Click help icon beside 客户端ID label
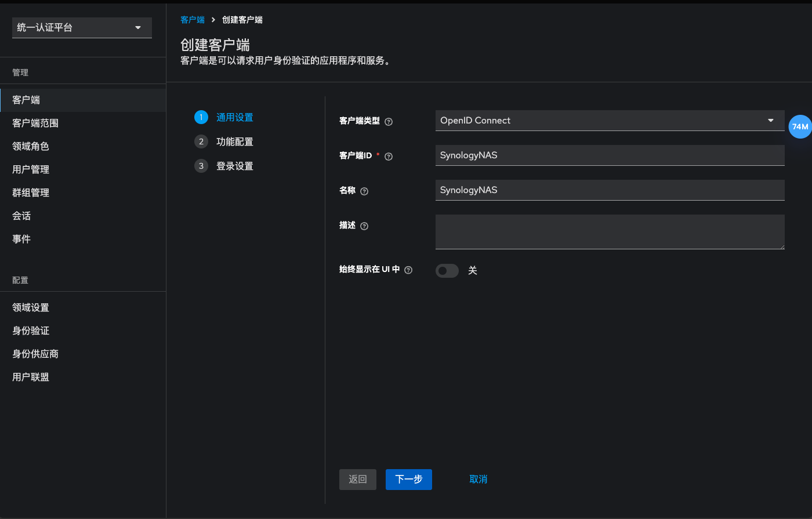 click(389, 157)
